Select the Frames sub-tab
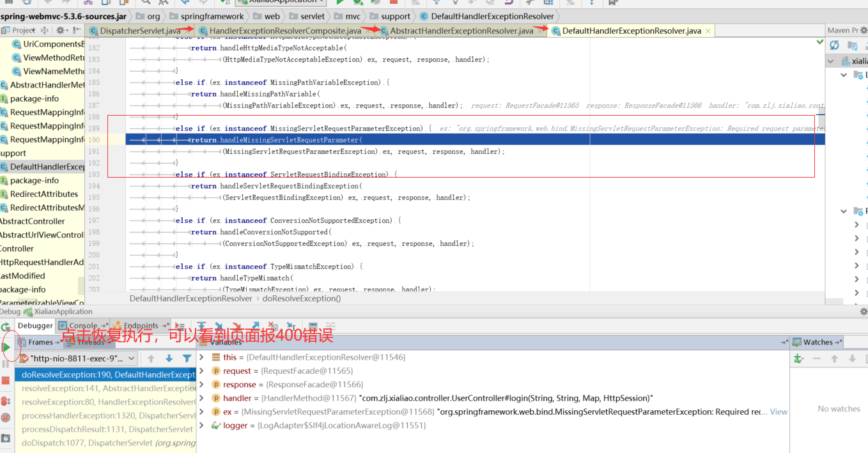Screen dimensions: 868x453 40,342
